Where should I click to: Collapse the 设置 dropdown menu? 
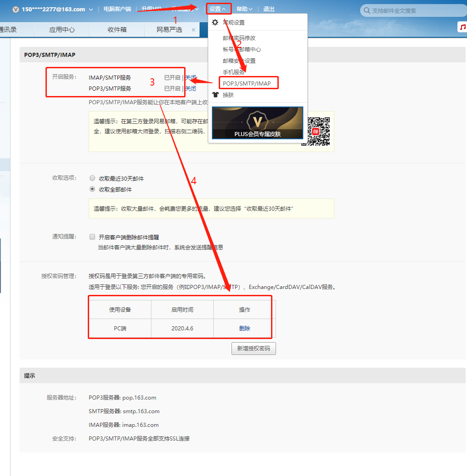point(219,8)
